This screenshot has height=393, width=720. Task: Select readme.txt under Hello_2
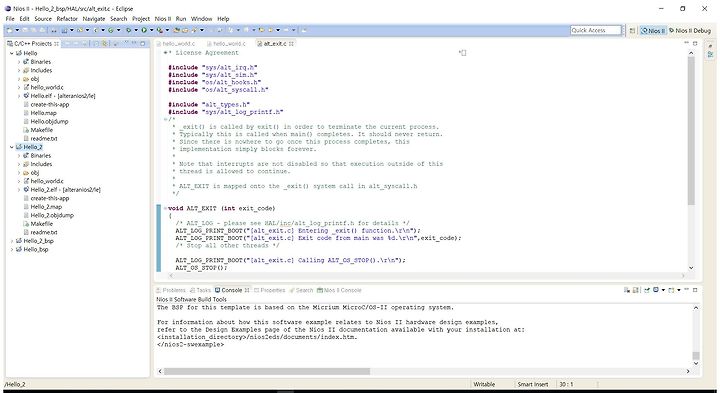44,232
